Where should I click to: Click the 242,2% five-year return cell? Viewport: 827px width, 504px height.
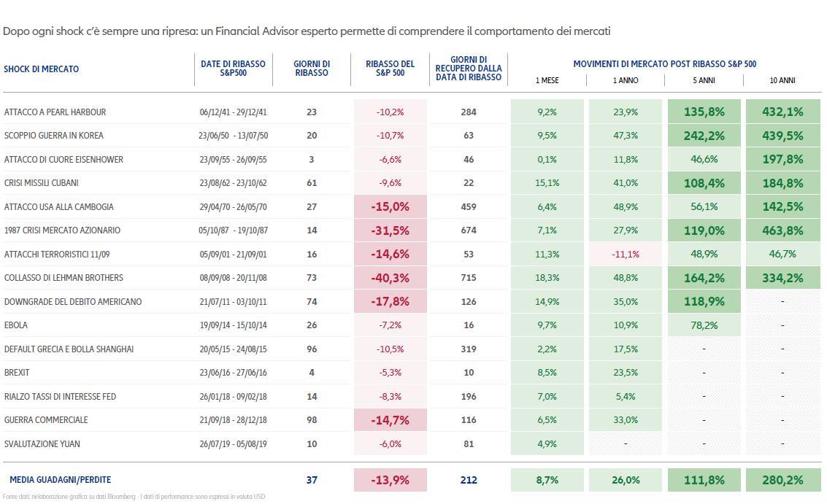coord(704,136)
